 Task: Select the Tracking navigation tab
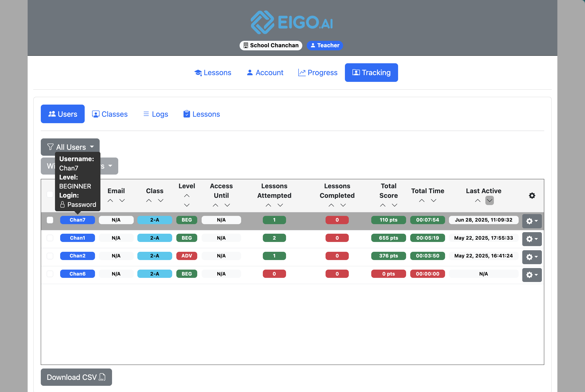click(371, 73)
